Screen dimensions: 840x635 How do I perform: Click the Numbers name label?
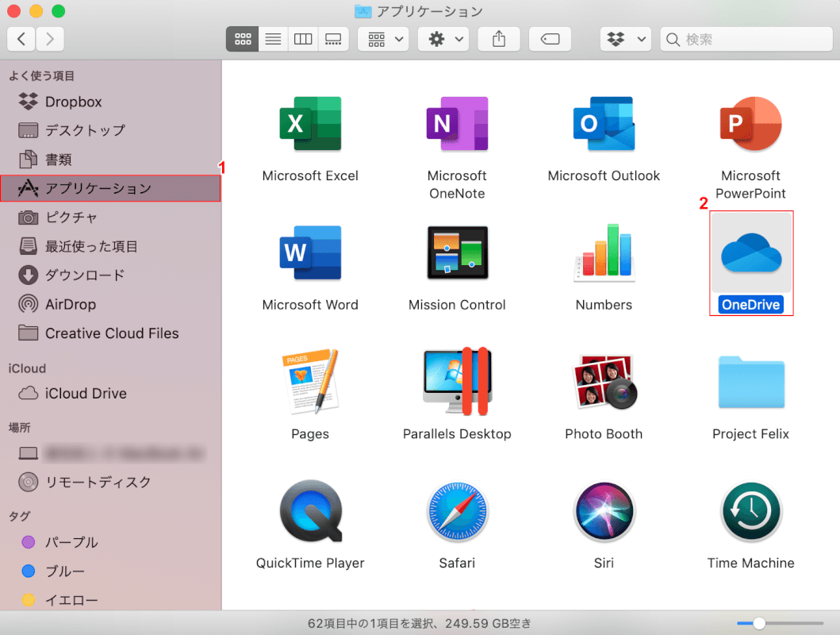click(604, 305)
